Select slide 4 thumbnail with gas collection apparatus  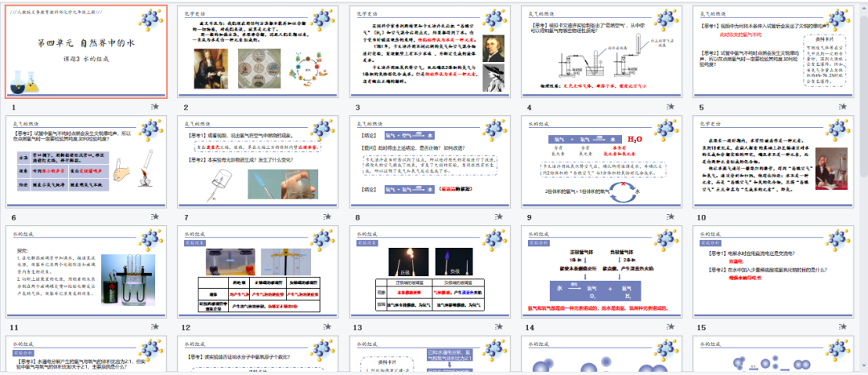(602, 52)
